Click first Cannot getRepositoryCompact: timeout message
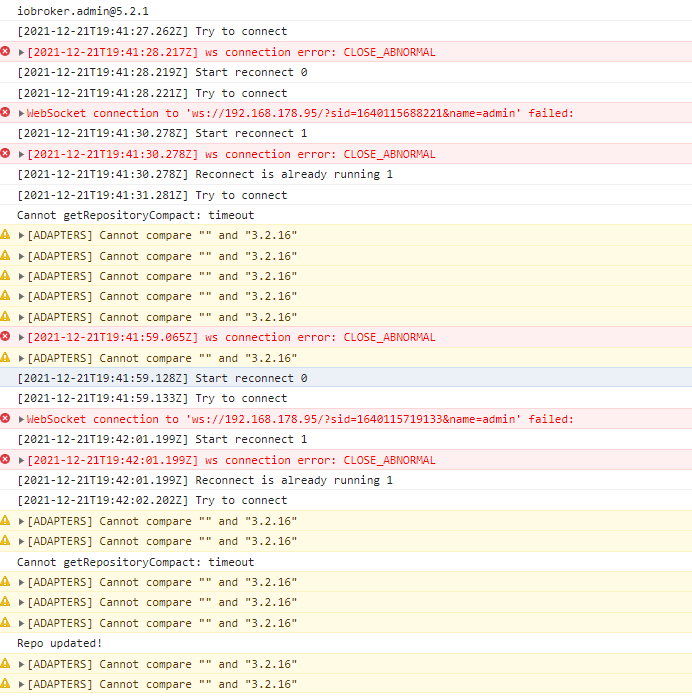Screen dimensions: 692x697 (x=136, y=215)
